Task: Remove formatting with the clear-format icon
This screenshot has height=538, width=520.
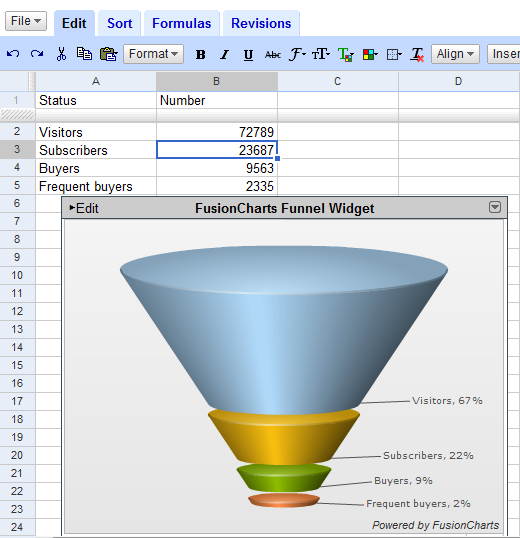Action: (x=417, y=55)
